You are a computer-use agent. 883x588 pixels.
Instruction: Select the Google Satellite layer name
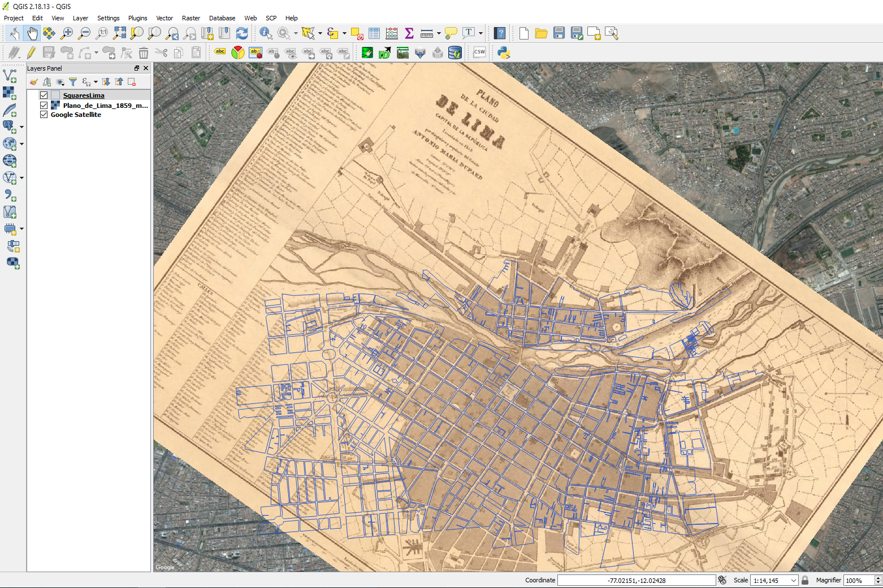(76, 115)
